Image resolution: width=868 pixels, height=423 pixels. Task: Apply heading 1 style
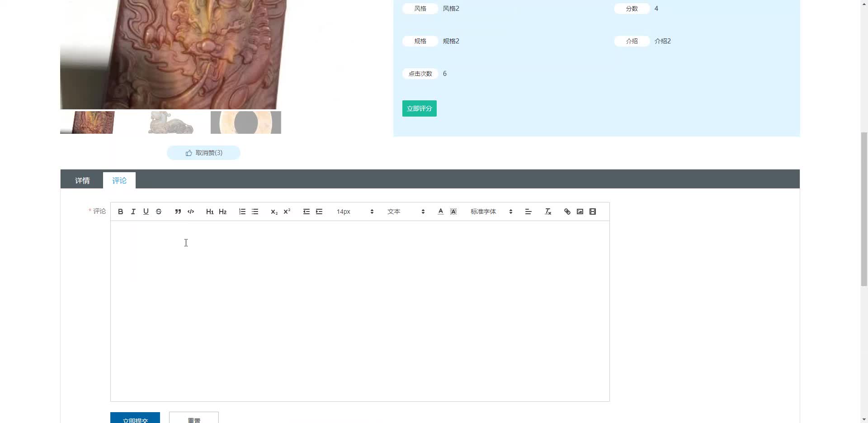pyautogui.click(x=210, y=211)
